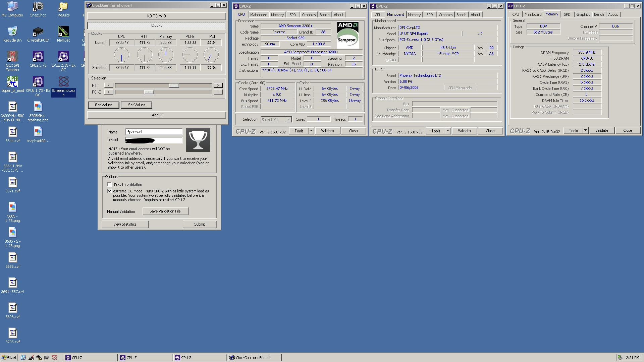Click the HTT slider thumb
644x362 pixels.
click(174, 85)
